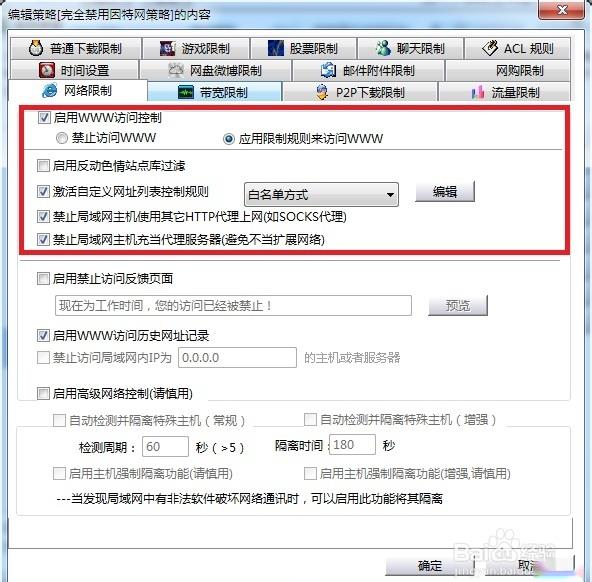Switch to the P2P下载限制 tab
Screen dimensions: 592x582
pyautogui.click(x=360, y=92)
